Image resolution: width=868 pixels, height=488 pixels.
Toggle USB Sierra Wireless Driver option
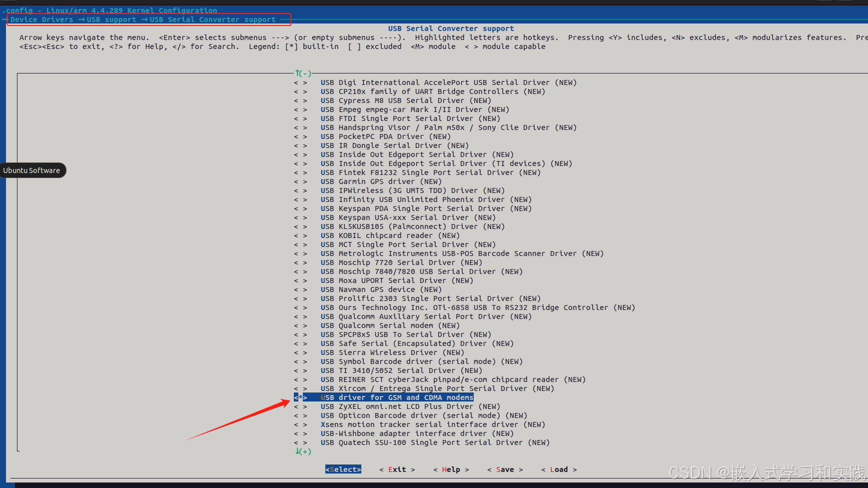pyautogui.click(x=379, y=352)
